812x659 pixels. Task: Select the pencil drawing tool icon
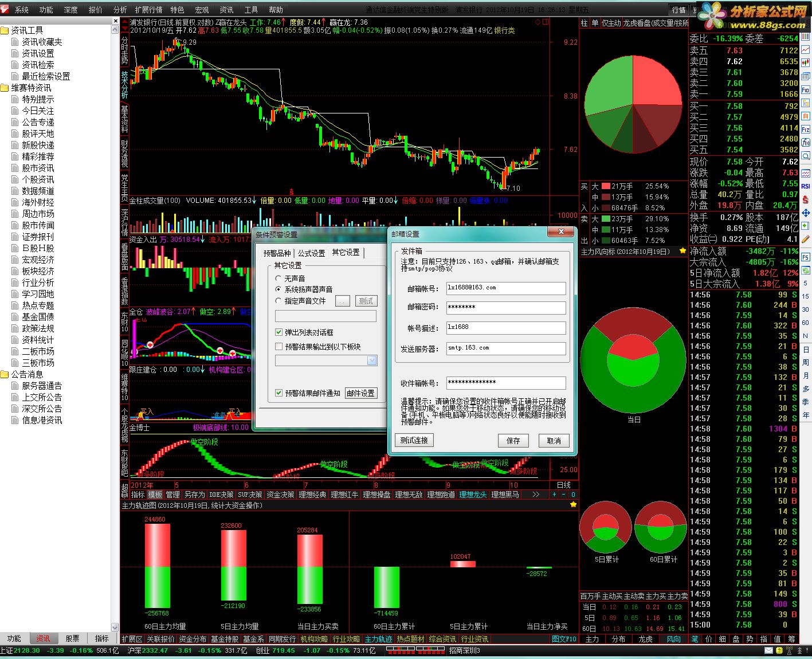pos(806,239)
